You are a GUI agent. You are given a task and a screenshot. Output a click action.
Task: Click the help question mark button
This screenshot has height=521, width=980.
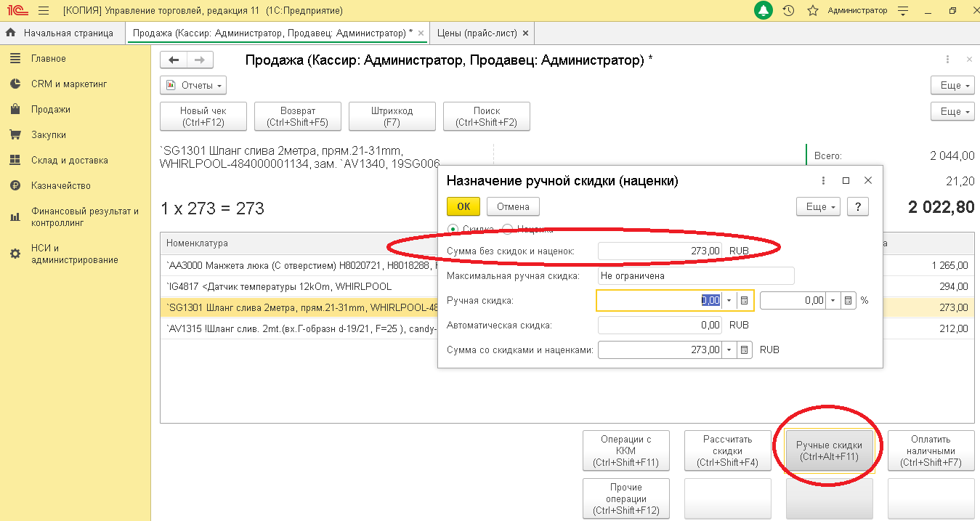point(858,206)
